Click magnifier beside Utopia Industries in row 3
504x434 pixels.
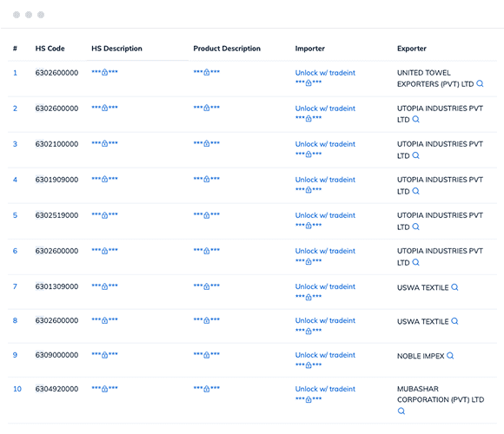click(415, 155)
